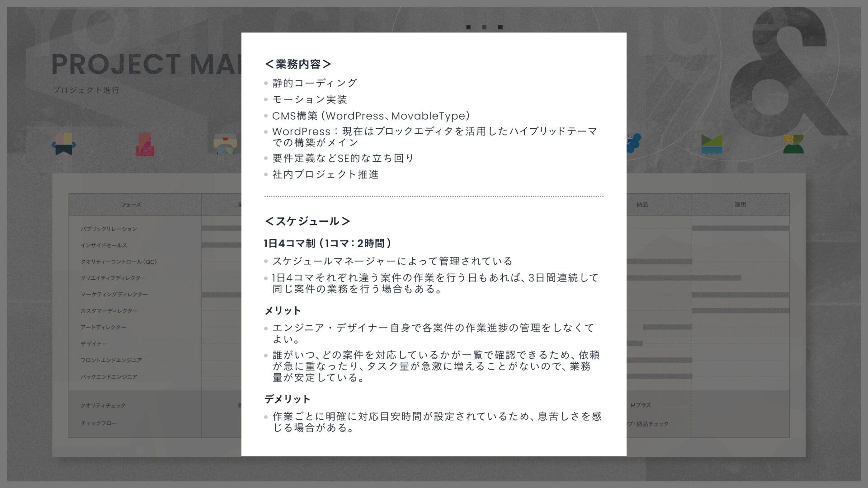
Task: Click the yellow and green hourglass icon
Action: [x=793, y=144]
